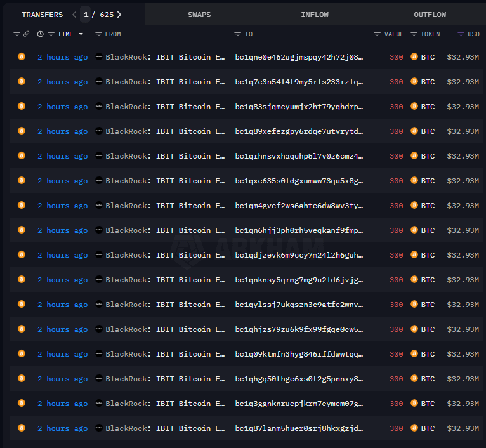Screen dimensions: 486x448
Task: Open address bc1qylssj7ukqszn3c9atfe2wnv
Action: [299, 305]
